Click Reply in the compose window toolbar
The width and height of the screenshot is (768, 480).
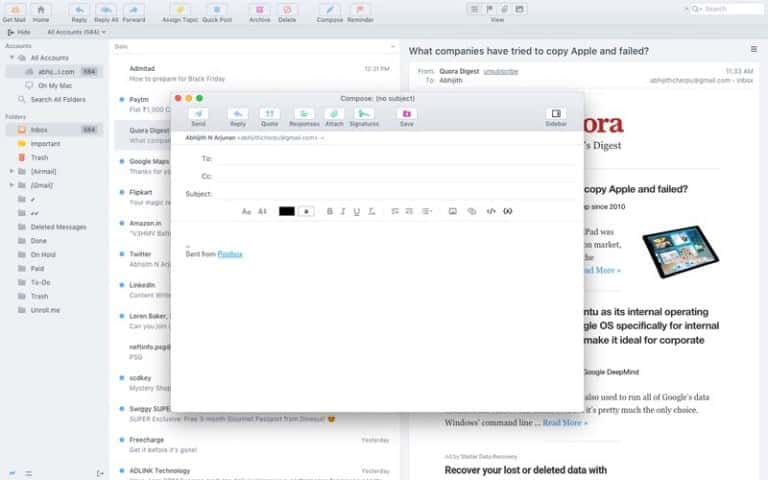pos(238,114)
